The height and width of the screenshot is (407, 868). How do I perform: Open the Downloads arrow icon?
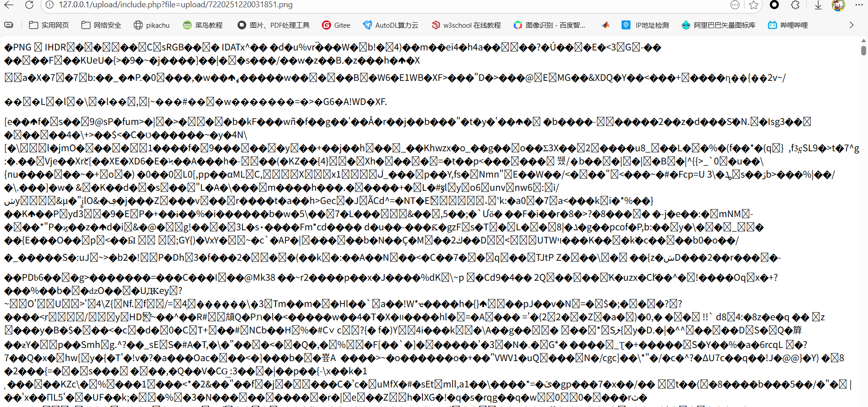click(818, 5)
